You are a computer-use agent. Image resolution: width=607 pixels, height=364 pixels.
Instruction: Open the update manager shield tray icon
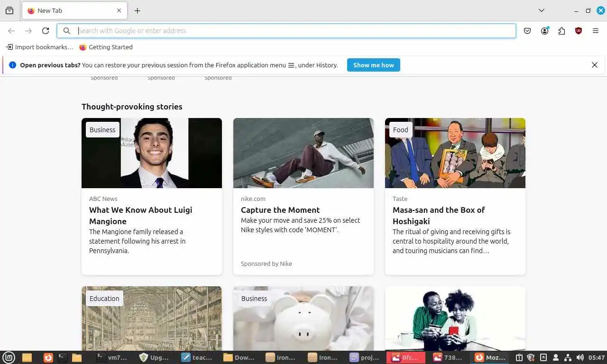(x=531, y=357)
